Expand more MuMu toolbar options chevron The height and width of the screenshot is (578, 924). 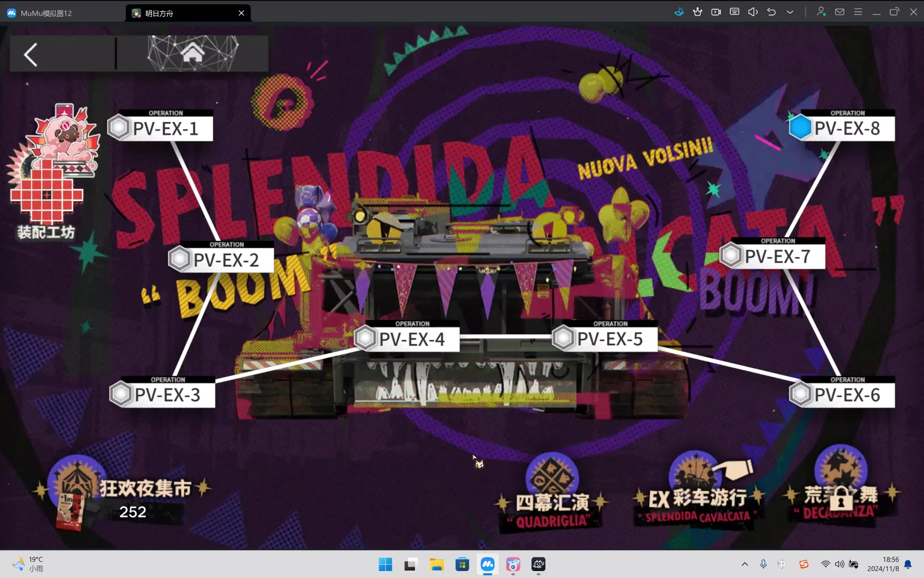pos(790,12)
